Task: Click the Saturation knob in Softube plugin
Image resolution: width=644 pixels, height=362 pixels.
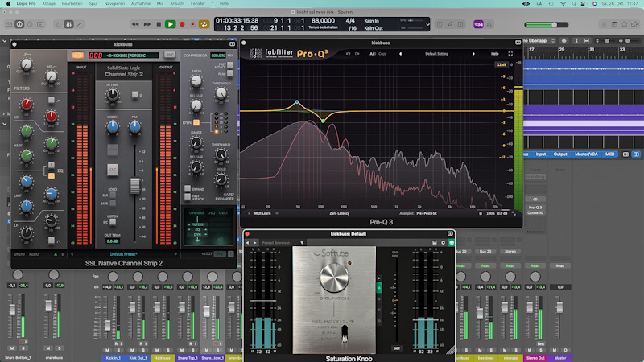Action: [334, 278]
